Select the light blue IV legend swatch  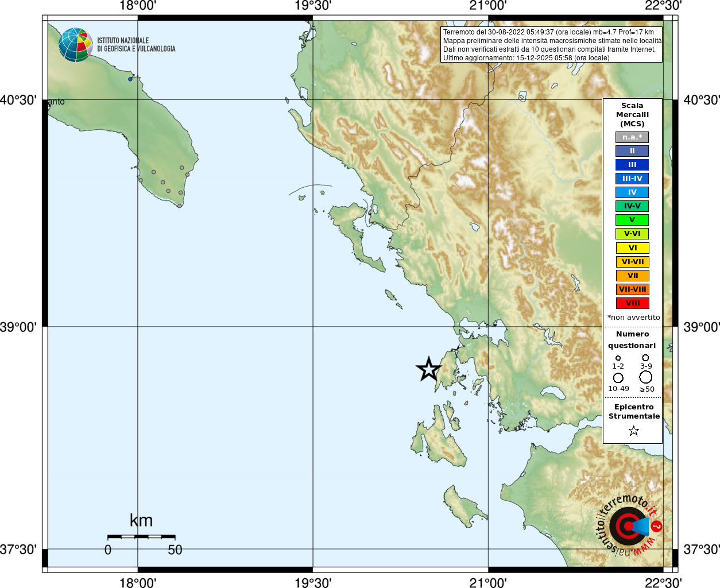click(x=632, y=192)
